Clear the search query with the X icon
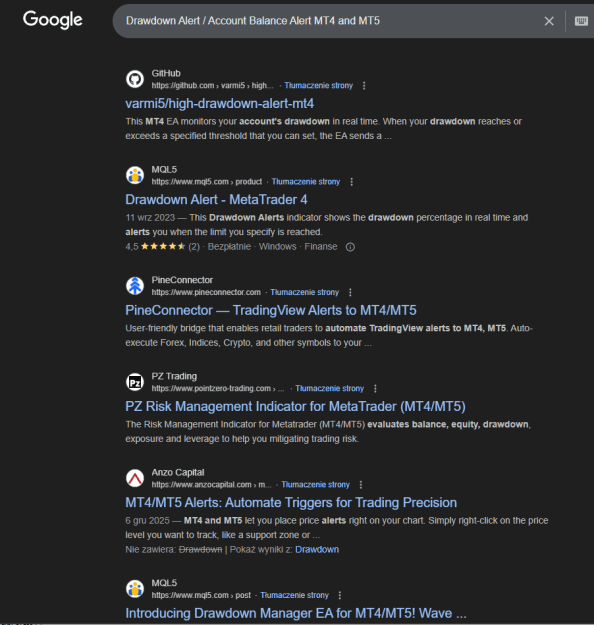The image size is (594, 625). (x=549, y=21)
